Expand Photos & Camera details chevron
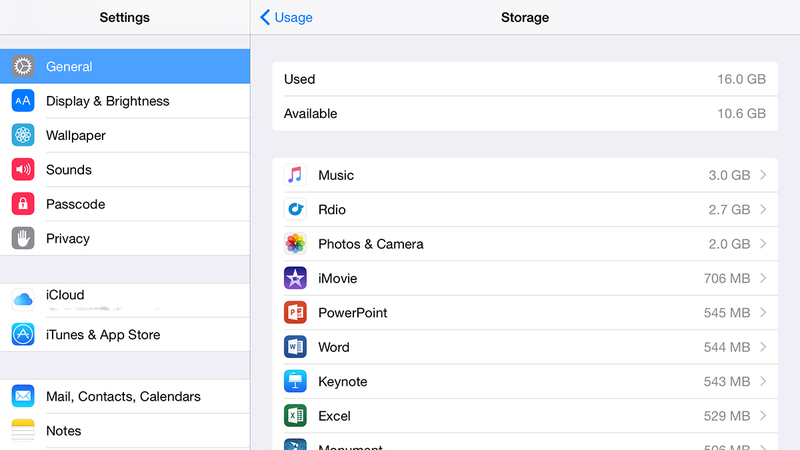 (x=763, y=244)
